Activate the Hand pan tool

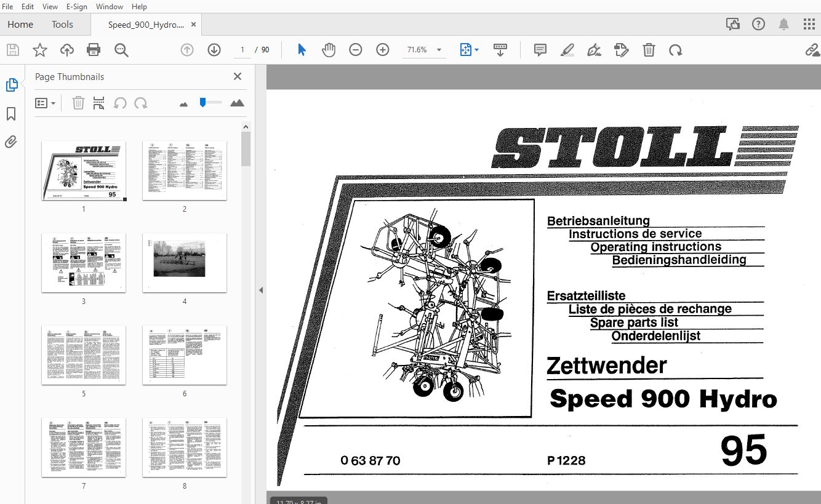(329, 50)
